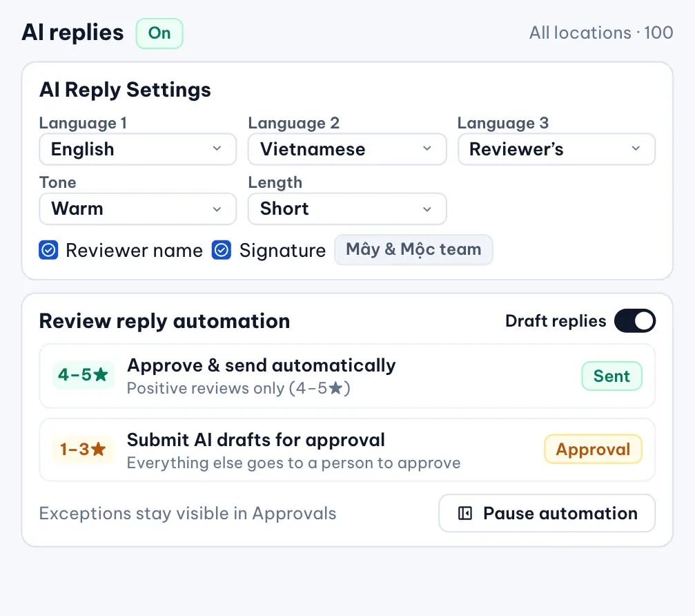Image resolution: width=695 pixels, height=616 pixels.
Task: Select the 1-3 star rating badge
Action: pos(84,450)
